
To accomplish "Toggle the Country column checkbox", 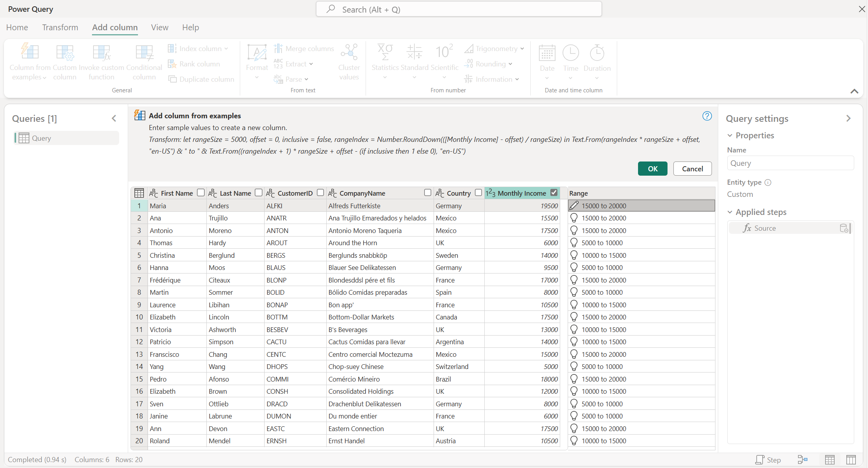I will click(478, 193).
